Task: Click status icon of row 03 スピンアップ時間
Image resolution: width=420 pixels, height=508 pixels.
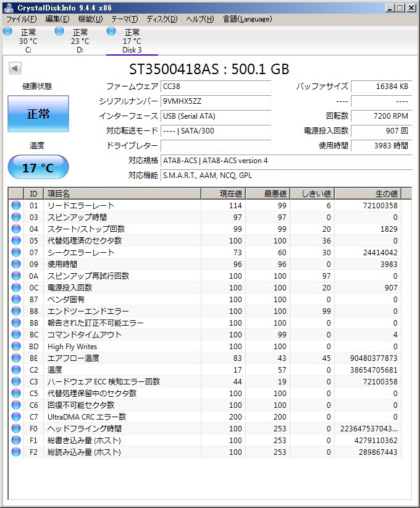Action: pos(16,217)
